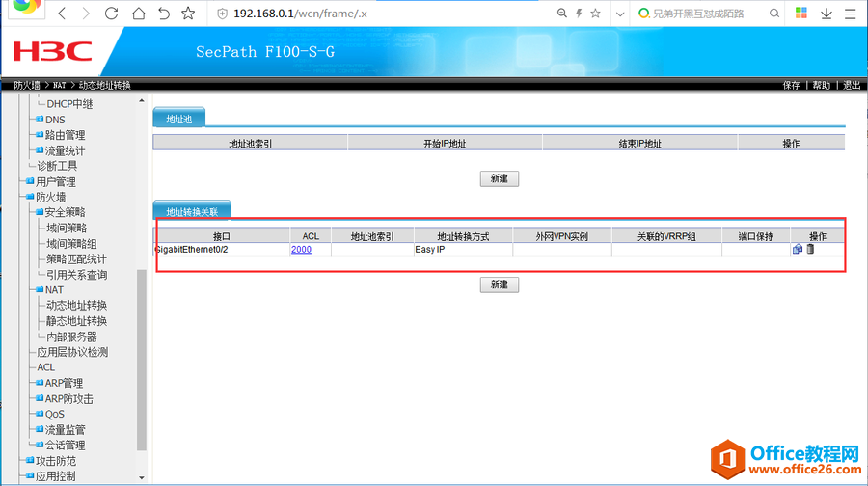Open browser downloads icon
This screenshot has width=868, height=486.
pyautogui.click(x=827, y=13)
